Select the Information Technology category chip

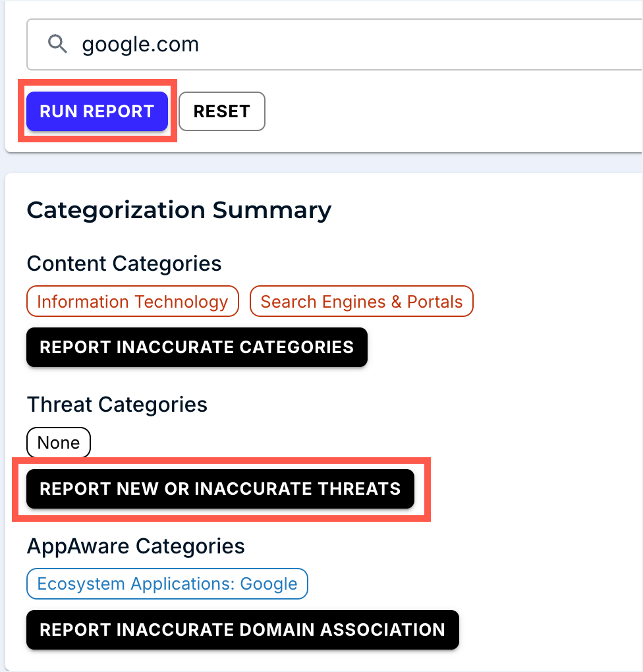point(132,301)
